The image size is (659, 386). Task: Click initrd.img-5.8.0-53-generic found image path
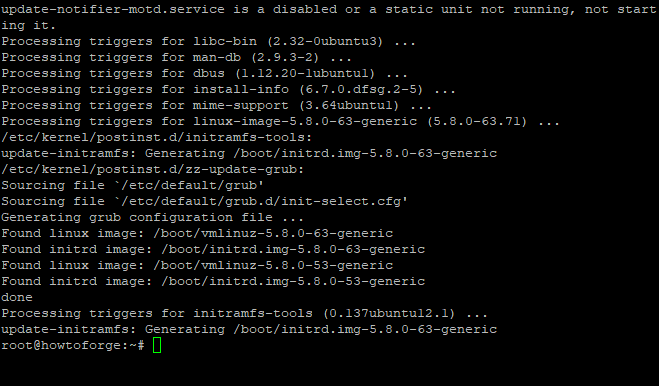point(293,281)
